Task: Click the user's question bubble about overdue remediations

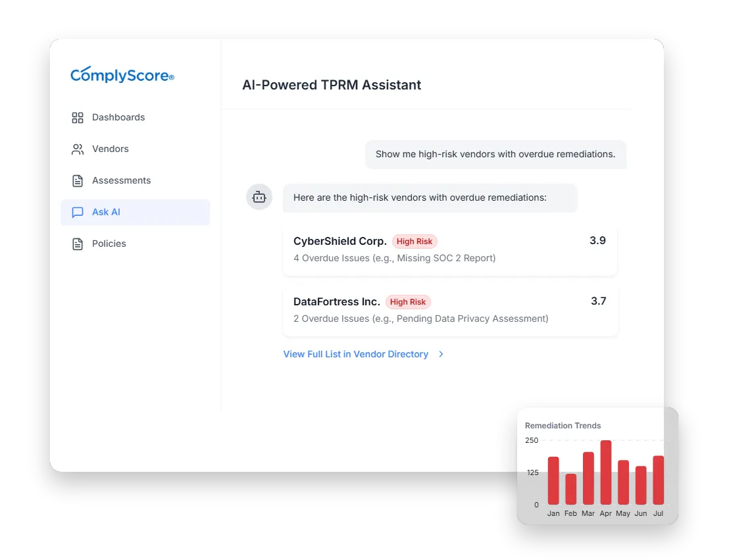Action: coord(495,154)
